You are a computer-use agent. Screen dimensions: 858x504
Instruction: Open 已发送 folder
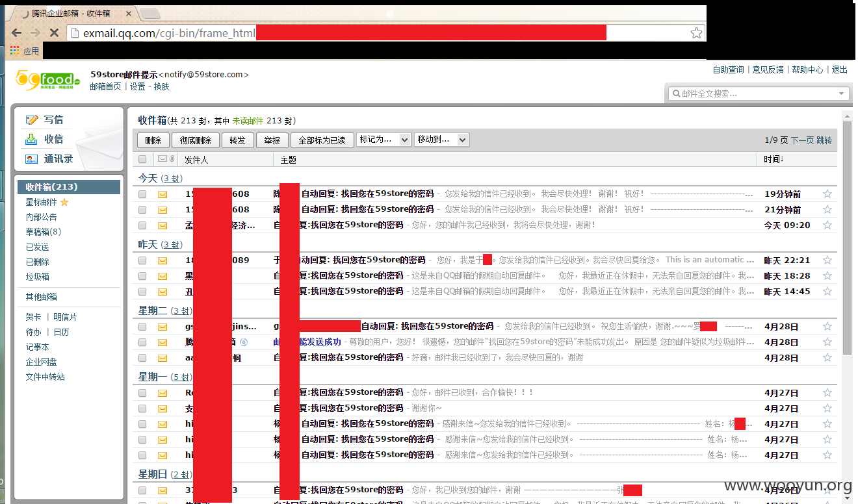tap(38, 247)
